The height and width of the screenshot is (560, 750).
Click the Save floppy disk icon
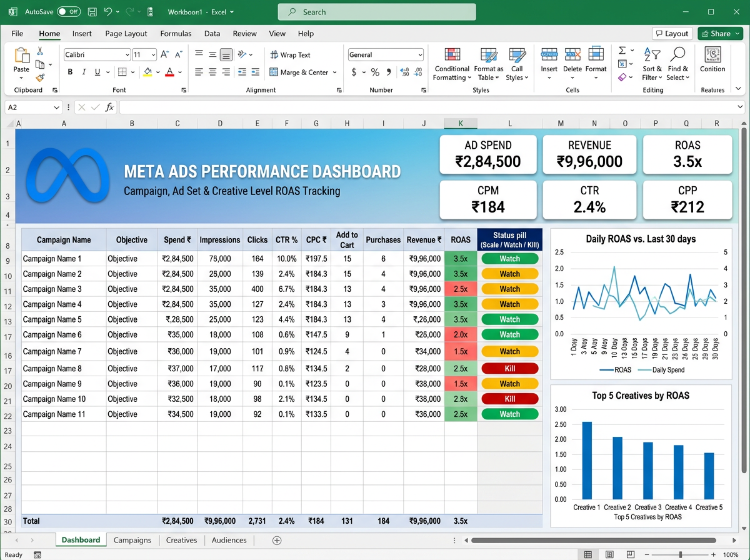tap(92, 12)
